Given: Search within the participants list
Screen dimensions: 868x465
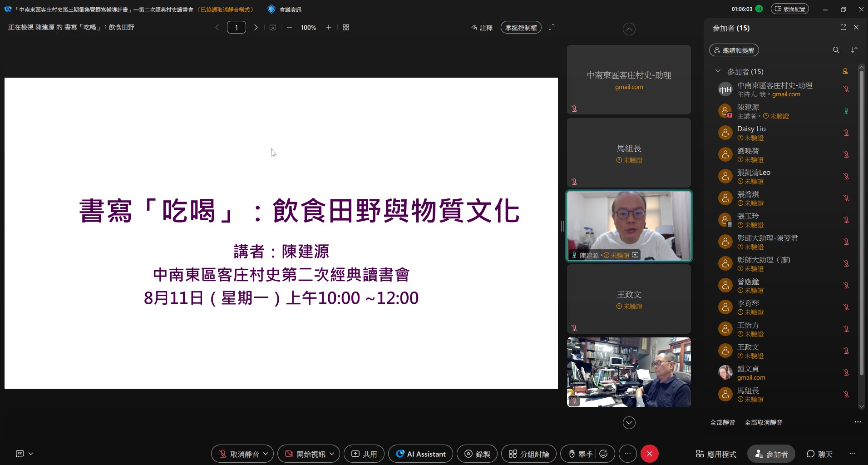Looking at the screenshot, I should tap(835, 50).
